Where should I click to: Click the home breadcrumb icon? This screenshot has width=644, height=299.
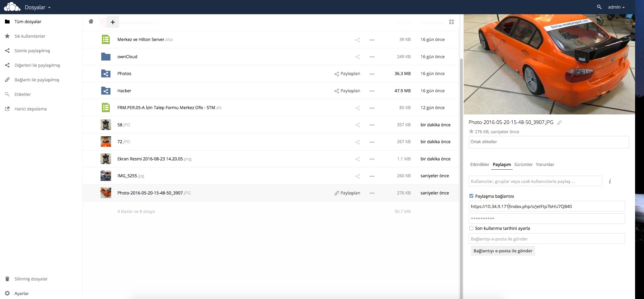click(91, 21)
